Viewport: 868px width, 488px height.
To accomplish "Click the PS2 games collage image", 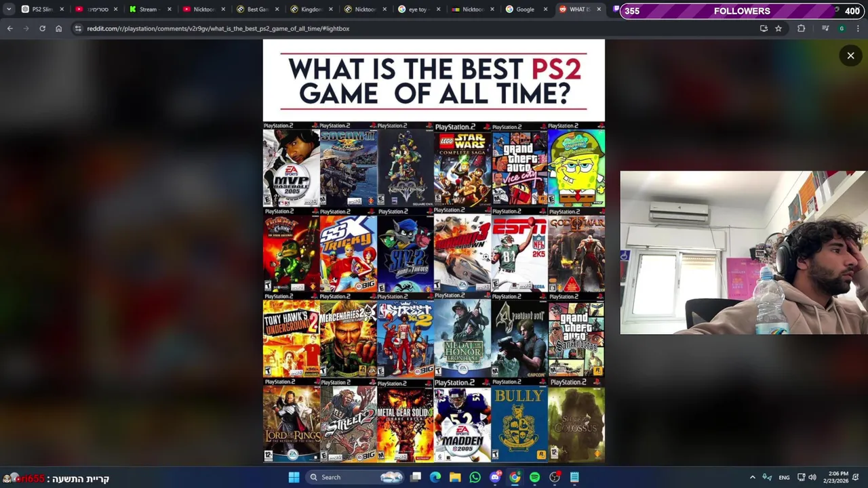I will 434,251.
